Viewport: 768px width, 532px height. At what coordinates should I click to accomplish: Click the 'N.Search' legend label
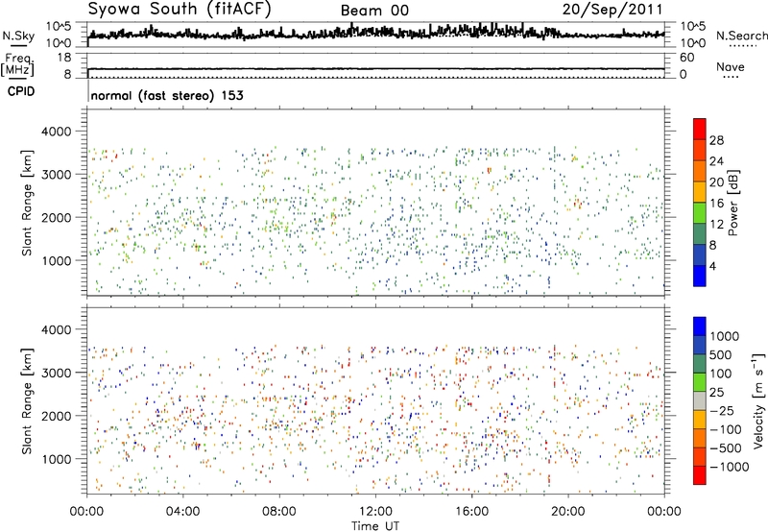click(741, 36)
